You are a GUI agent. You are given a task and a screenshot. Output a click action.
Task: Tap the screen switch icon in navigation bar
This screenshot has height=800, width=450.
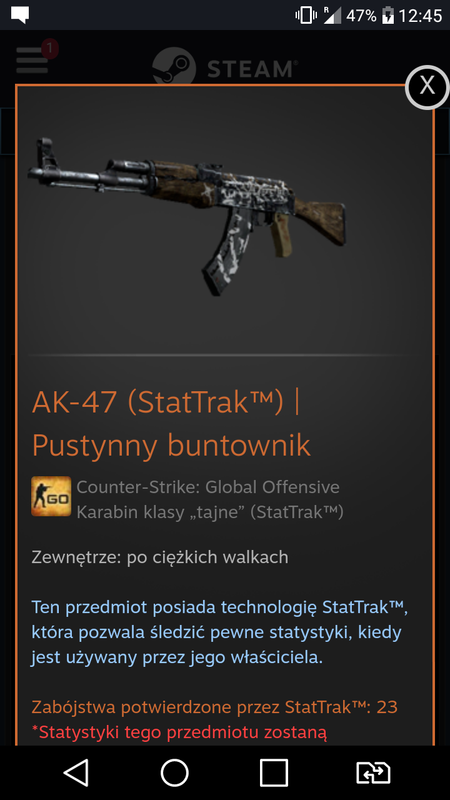pos(372,772)
